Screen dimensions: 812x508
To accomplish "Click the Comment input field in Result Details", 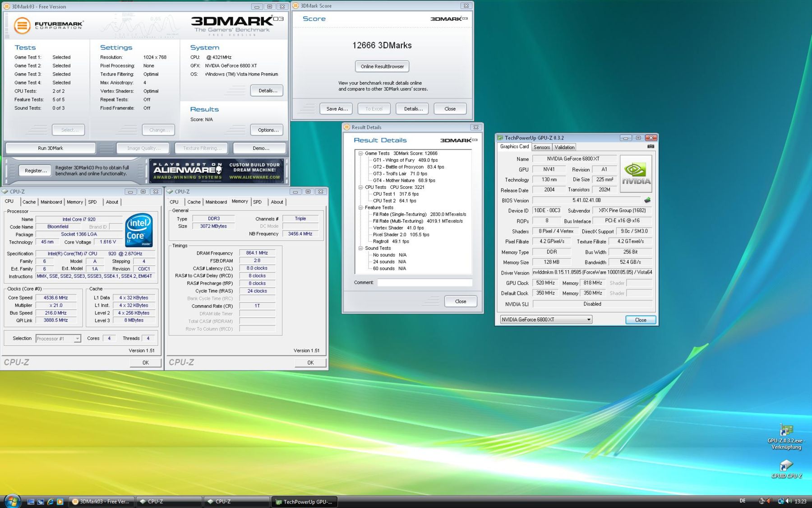I will [x=424, y=283].
